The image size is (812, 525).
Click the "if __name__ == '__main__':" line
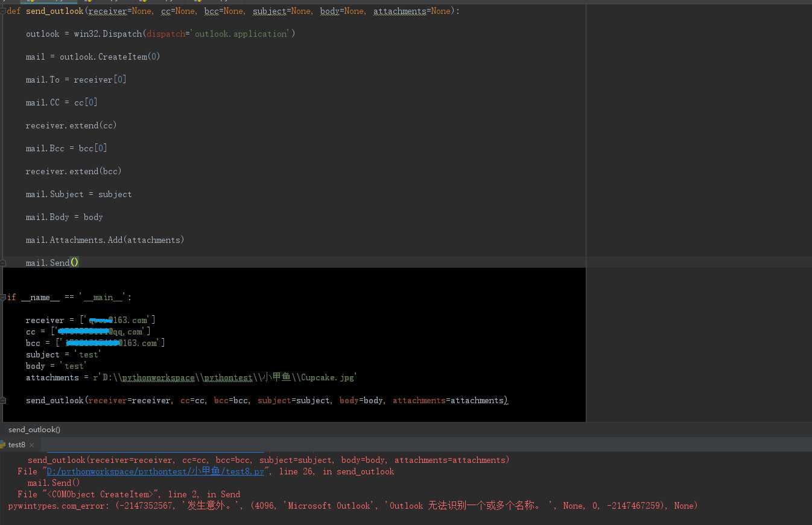point(69,297)
